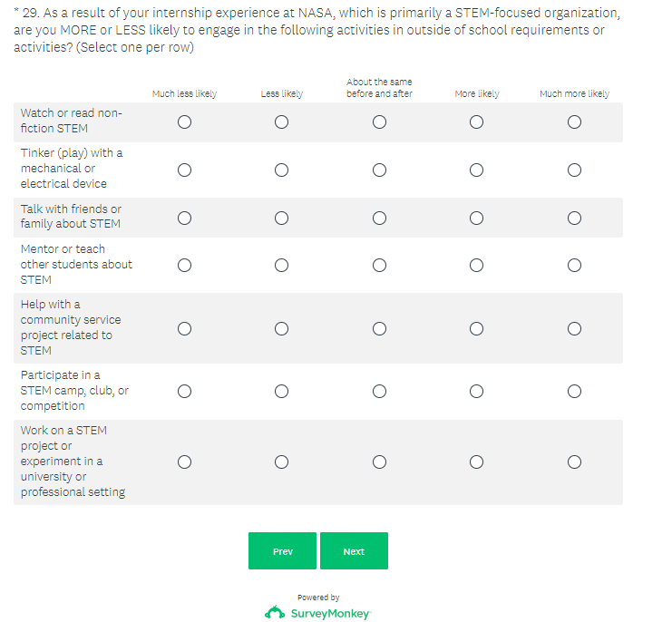The height and width of the screenshot is (622, 672).
Task: Choose 'Much more likely' for Tinker with a mechanical device
Action: pyautogui.click(x=574, y=170)
